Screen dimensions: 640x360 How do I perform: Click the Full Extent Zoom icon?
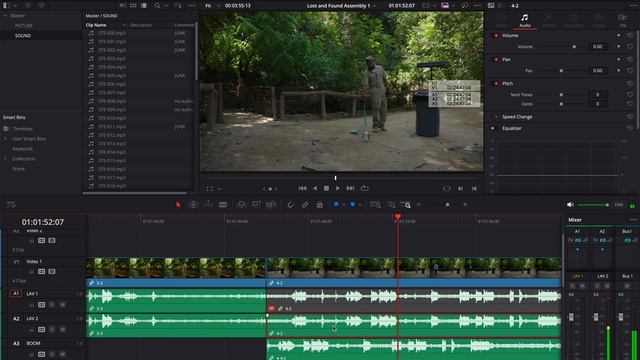coord(375,204)
